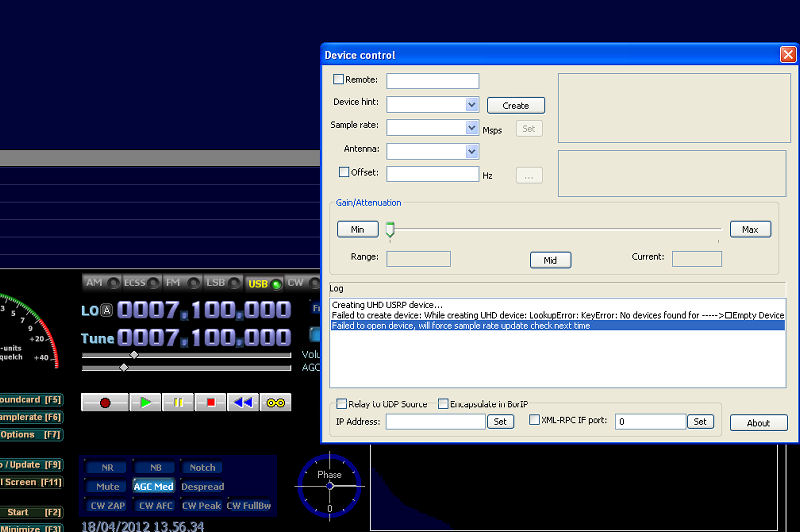The height and width of the screenshot is (532, 800).
Task: Rewind using the blue double-arrow button
Action: tap(243, 402)
